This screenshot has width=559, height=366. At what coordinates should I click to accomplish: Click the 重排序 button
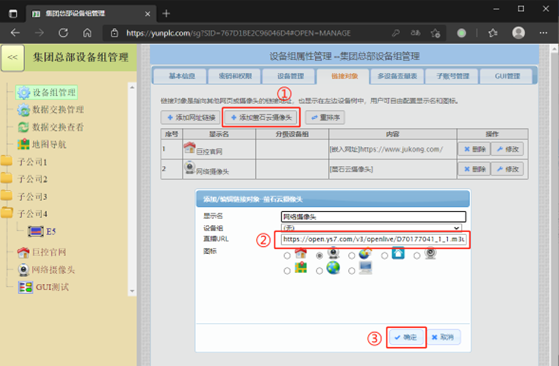click(x=325, y=117)
